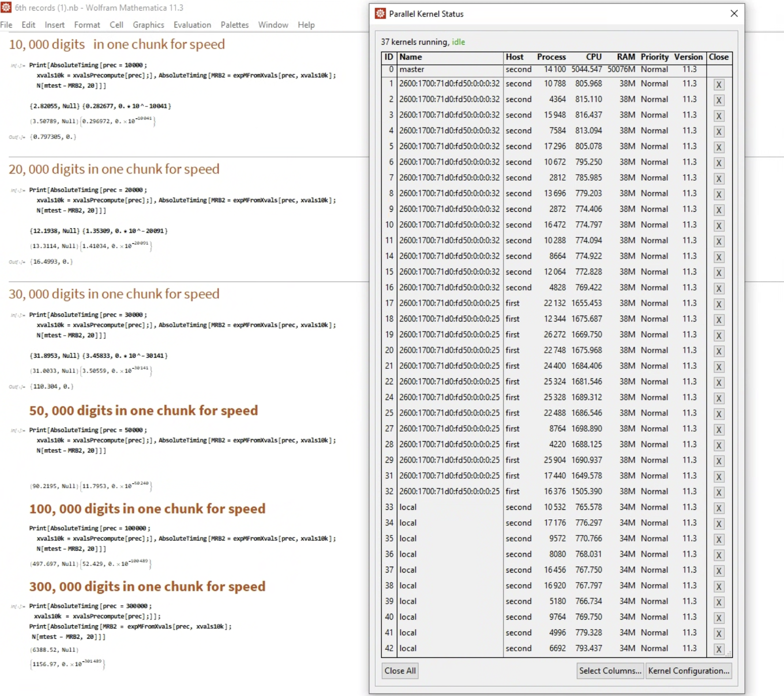Click the CPU column header
The width and height of the screenshot is (784, 696).
click(x=593, y=57)
